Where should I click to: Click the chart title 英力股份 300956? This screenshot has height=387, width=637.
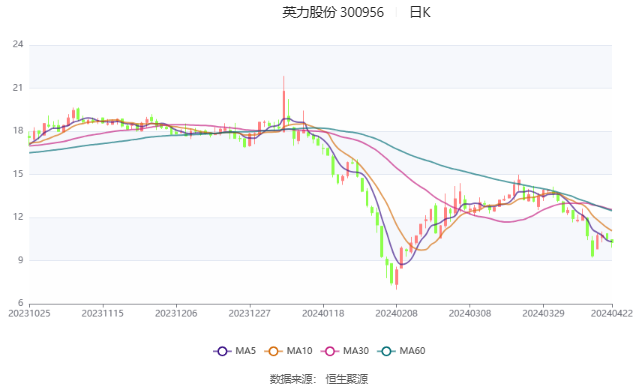pyautogui.click(x=333, y=13)
